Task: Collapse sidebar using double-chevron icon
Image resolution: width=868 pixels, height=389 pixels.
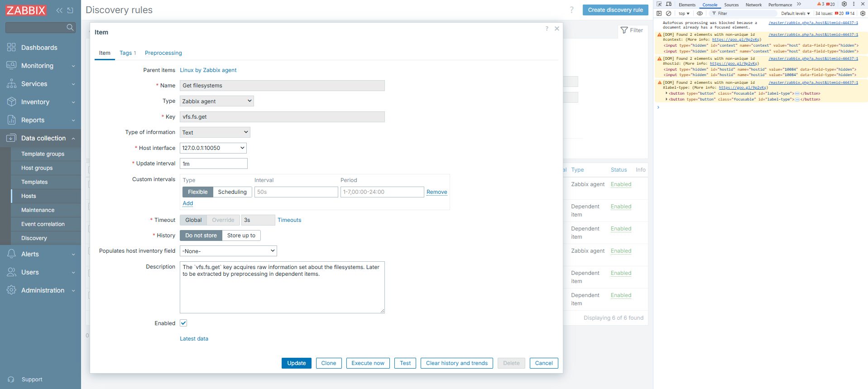Action: (x=59, y=10)
